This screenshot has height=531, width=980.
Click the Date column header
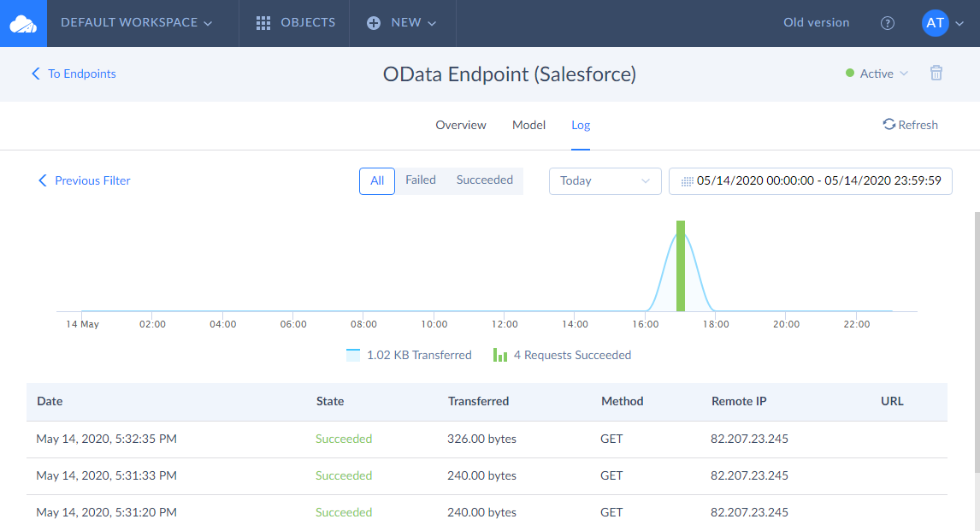pos(50,401)
